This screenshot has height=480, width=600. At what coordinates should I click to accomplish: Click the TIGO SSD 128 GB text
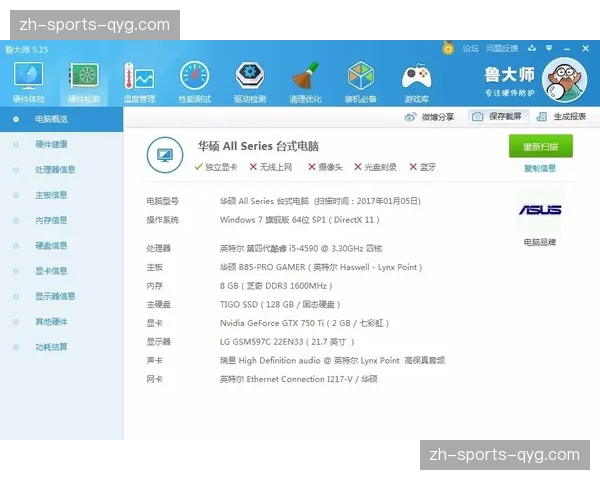tap(280, 305)
